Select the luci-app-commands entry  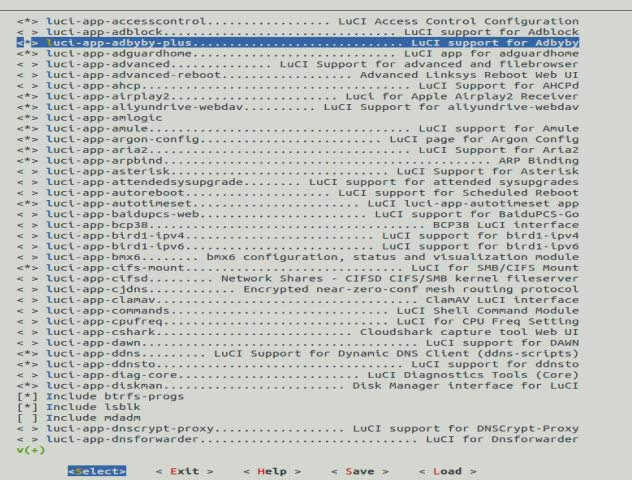pyautogui.click(x=298, y=311)
